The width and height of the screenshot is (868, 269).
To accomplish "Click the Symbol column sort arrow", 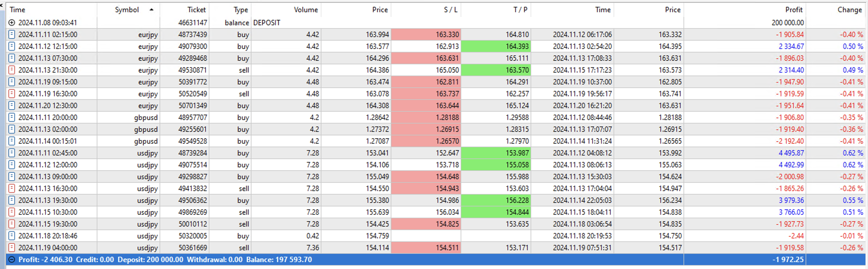I will 151,10.
